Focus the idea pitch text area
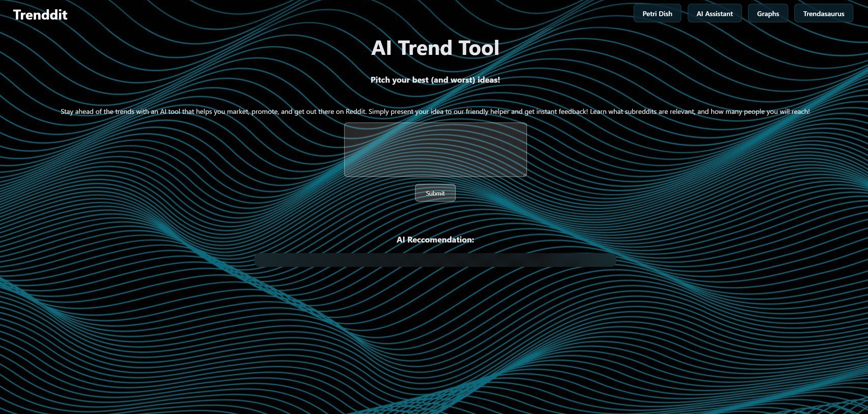The image size is (868, 414). pyautogui.click(x=435, y=149)
